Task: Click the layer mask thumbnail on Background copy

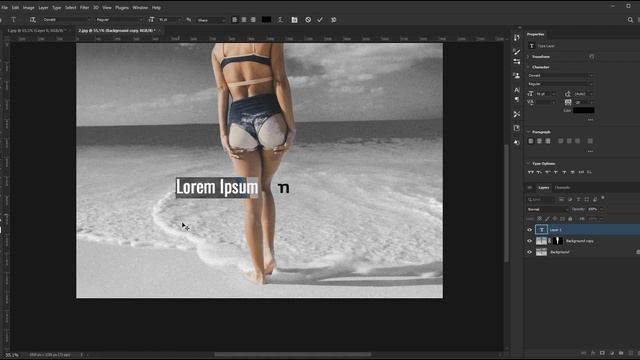Action: [558, 241]
